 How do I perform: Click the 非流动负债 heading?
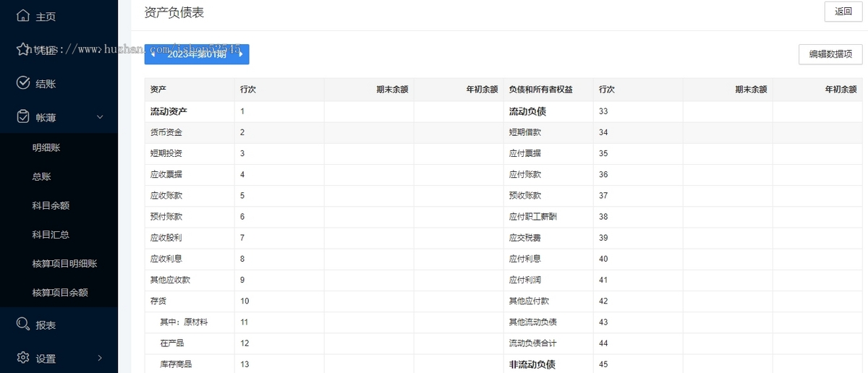point(532,364)
